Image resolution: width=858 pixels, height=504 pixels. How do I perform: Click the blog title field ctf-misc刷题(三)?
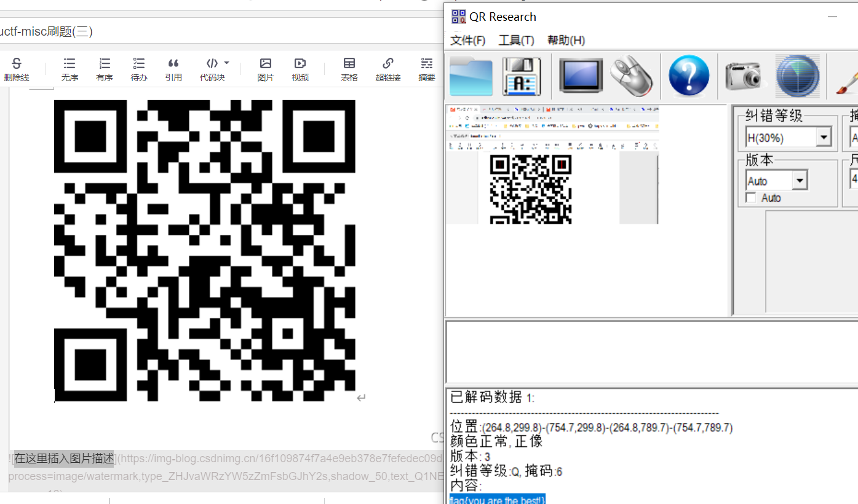(221, 31)
